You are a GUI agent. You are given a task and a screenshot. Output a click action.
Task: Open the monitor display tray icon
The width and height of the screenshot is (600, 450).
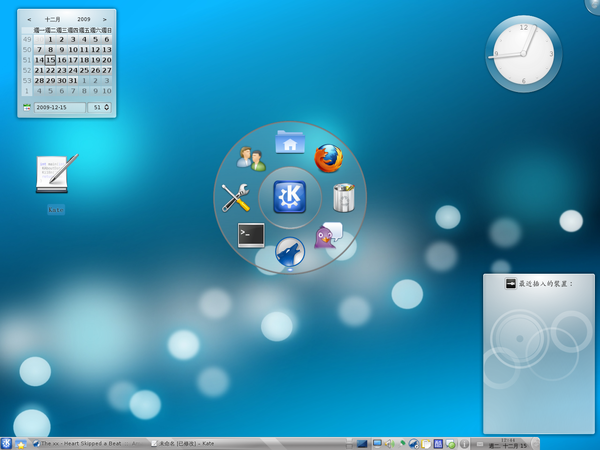377,444
